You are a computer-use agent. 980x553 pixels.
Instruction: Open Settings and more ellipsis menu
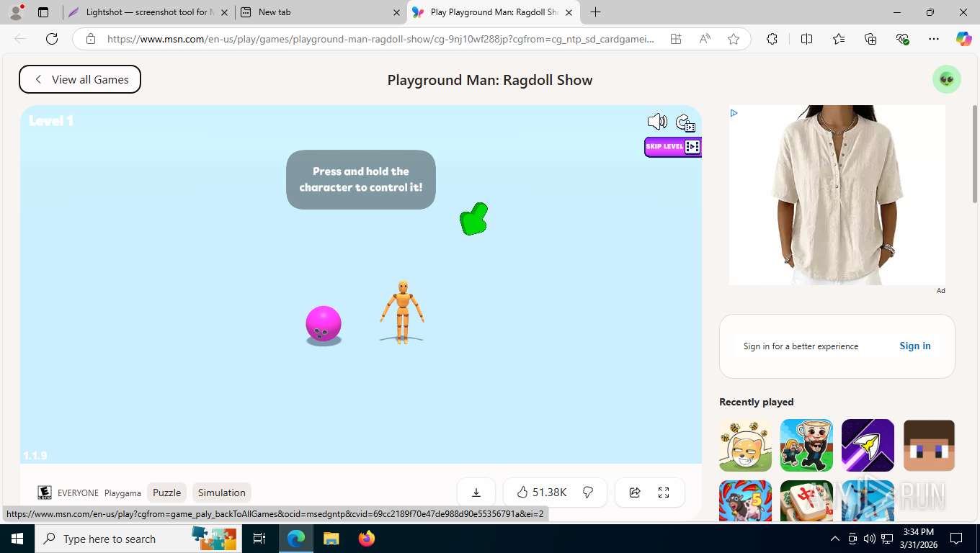coord(934,39)
